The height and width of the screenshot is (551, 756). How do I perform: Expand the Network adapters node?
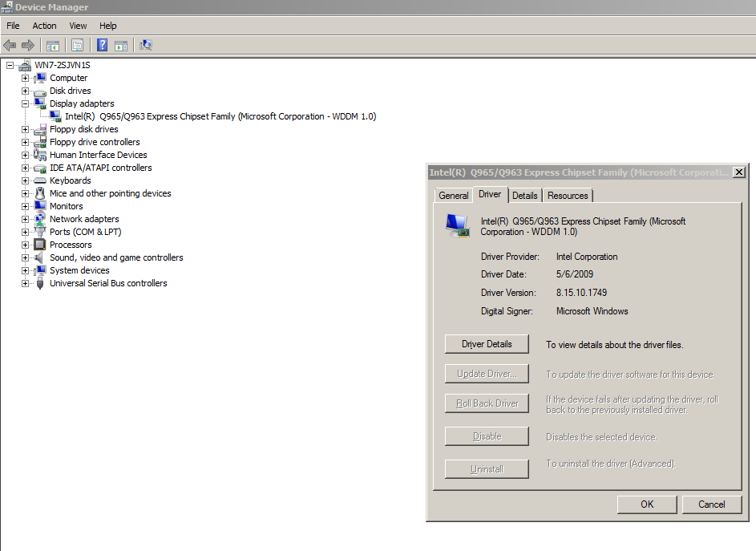(x=25, y=219)
